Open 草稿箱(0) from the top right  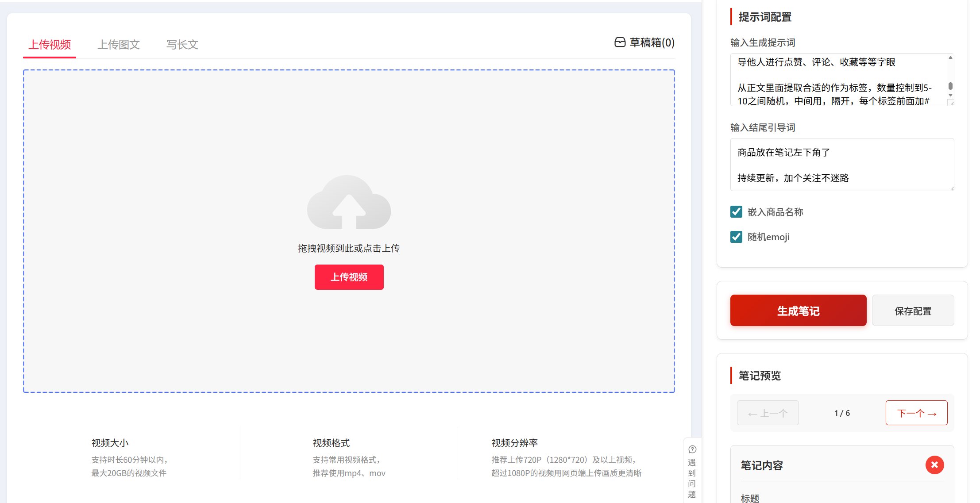pos(652,42)
